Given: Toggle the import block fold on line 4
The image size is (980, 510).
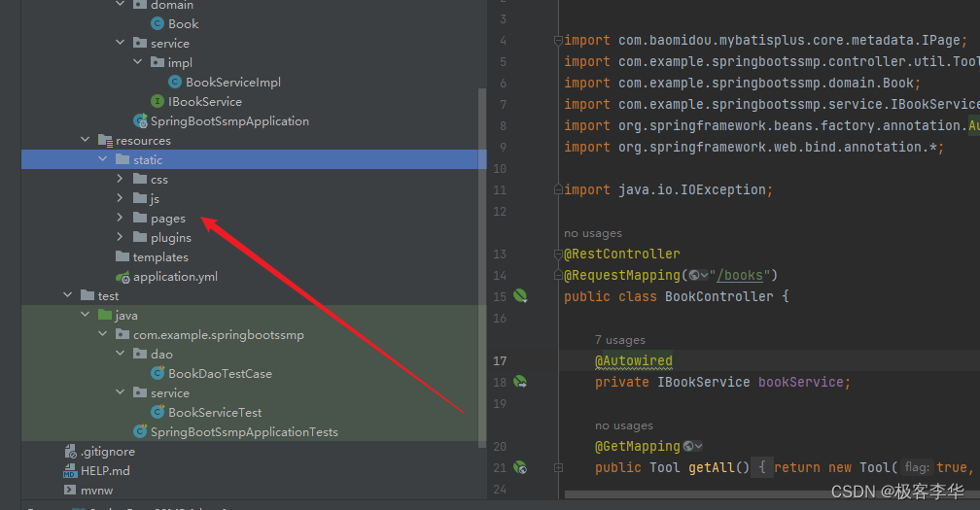Looking at the screenshot, I should click(x=558, y=41).
